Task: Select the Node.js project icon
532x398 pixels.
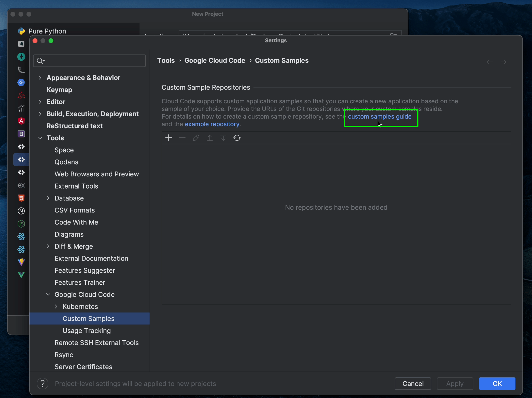Action: tap(21, 224)
